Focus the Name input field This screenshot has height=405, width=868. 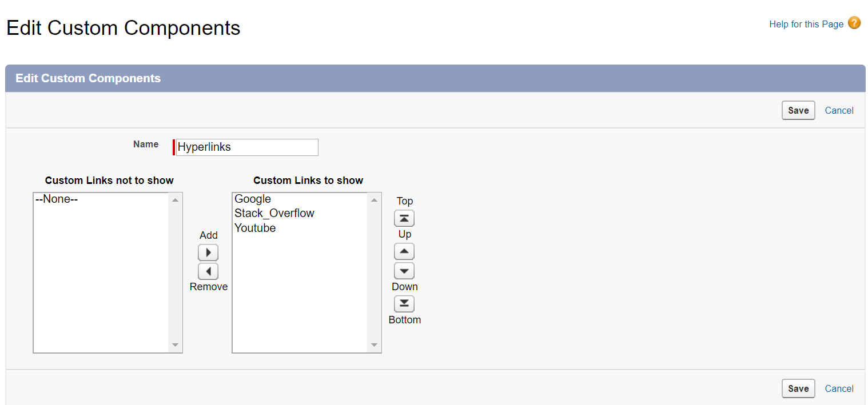tap(246, 147)
